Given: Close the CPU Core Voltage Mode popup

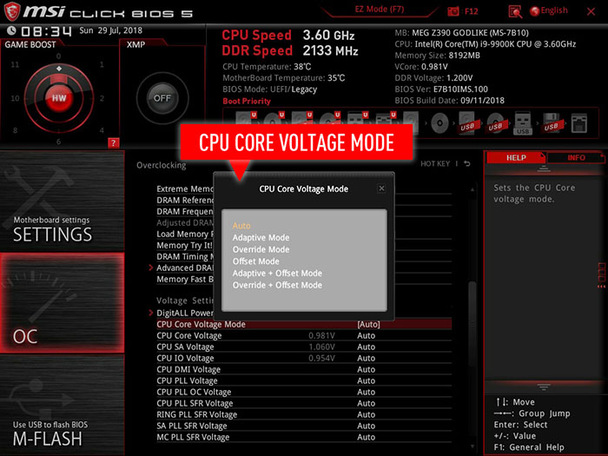Looking at the screenshot, I should 381,188.
